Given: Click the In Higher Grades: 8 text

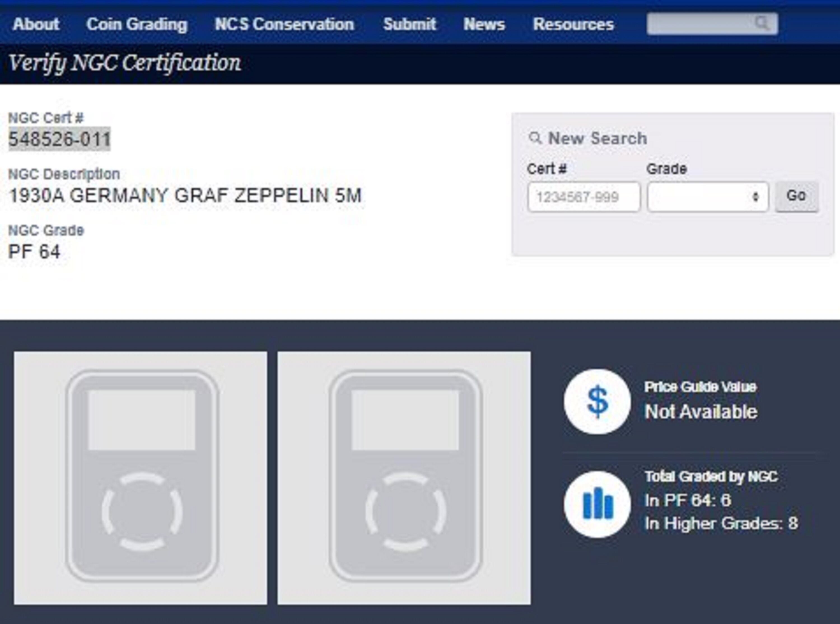Looking at the screenshot, I should [x=721, y=523].
